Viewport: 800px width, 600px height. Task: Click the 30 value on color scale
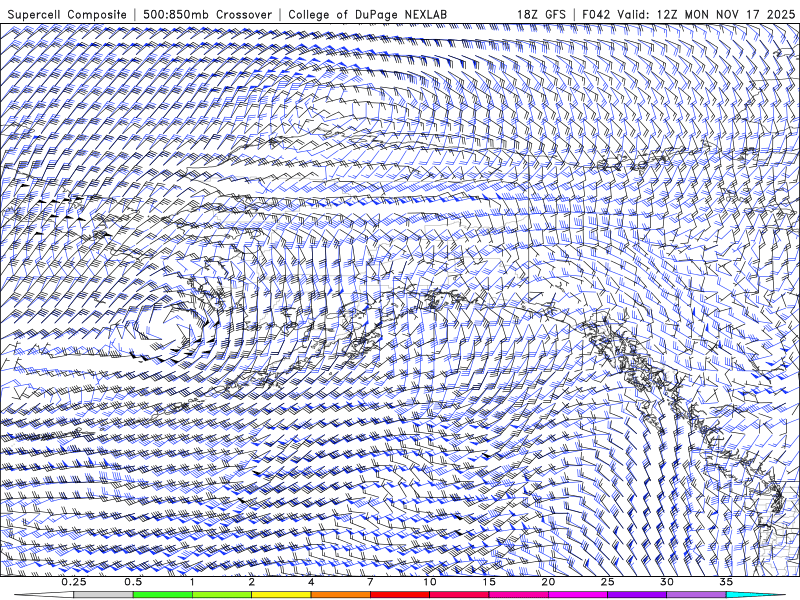click(x=666, y=582)
